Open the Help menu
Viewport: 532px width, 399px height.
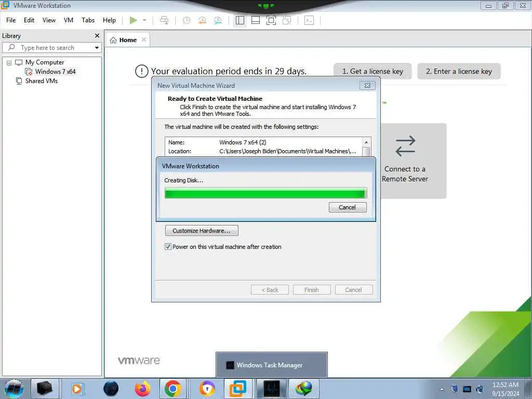click(x=109, y=20)
